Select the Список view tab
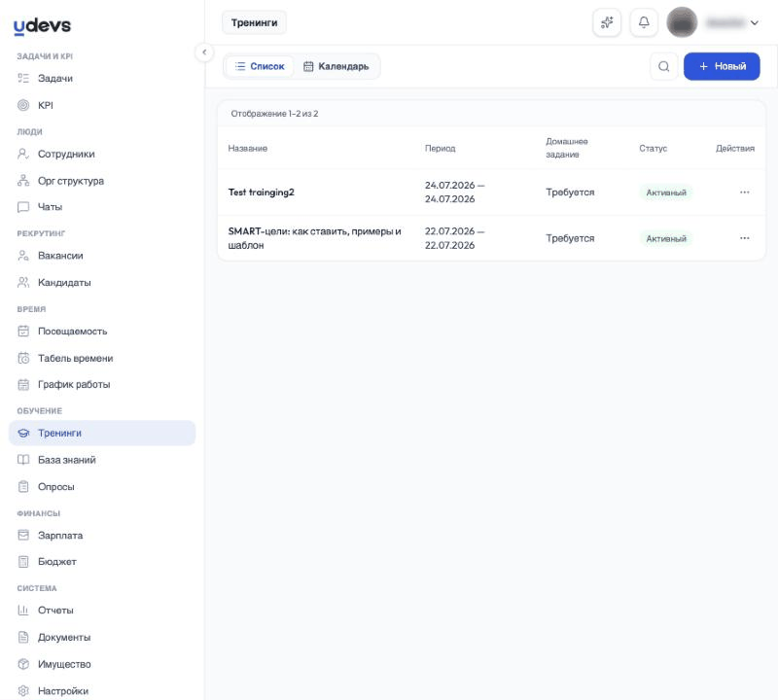 (260, 66)
